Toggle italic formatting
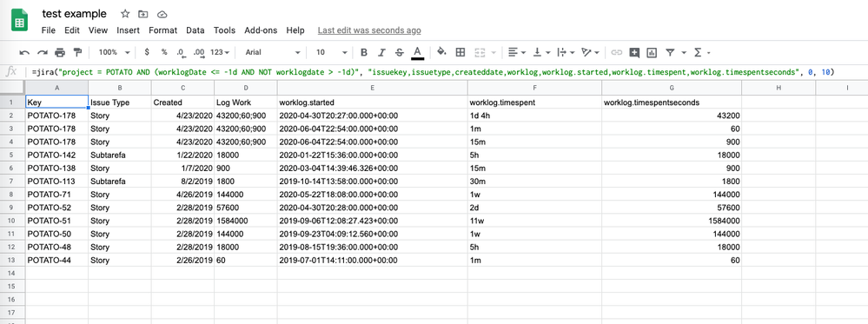The width and height of the screenshot is (868, 324). click(381, 52)
